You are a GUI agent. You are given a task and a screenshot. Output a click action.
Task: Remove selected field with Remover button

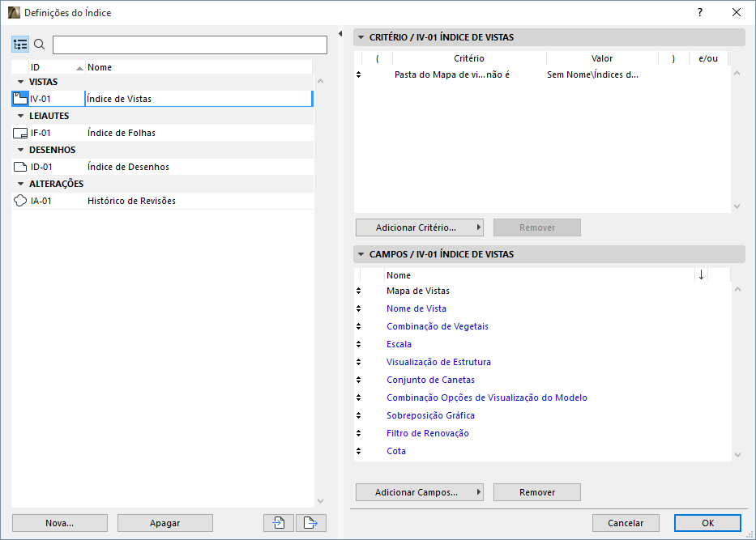[536, 492]
